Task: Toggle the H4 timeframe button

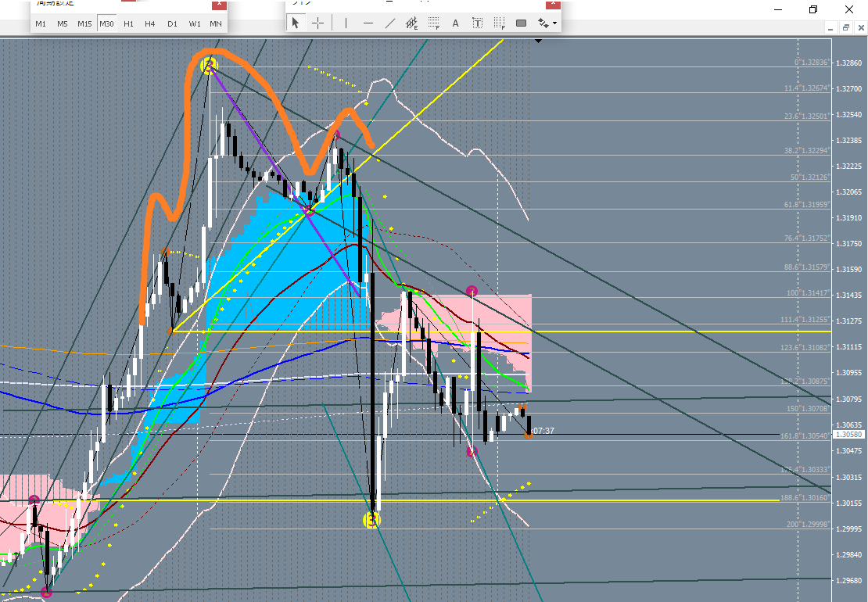Action: (150, 23)
